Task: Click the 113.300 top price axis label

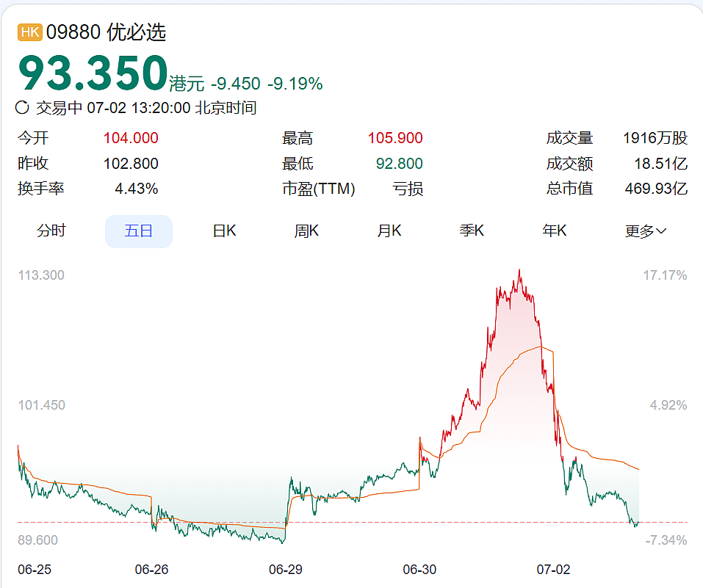Action: (x=41, y=275)
